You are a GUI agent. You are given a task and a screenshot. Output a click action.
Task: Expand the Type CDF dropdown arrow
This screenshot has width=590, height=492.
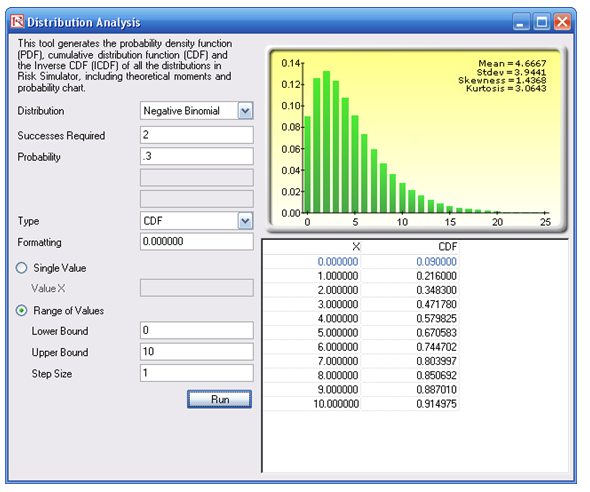coord(245,221)
